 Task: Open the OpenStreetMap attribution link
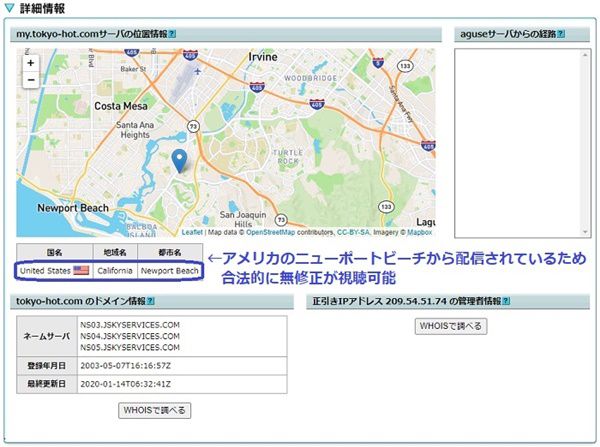coord(271,232)
